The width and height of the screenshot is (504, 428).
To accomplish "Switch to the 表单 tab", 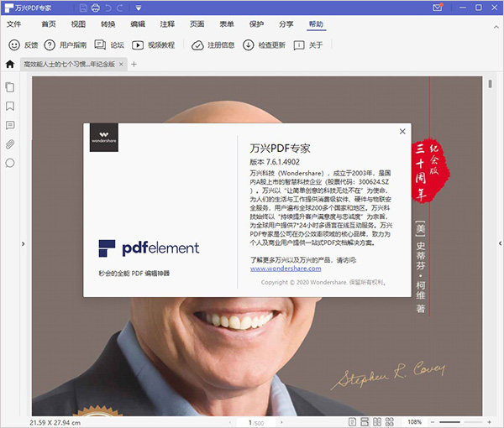I will (227, 24).
